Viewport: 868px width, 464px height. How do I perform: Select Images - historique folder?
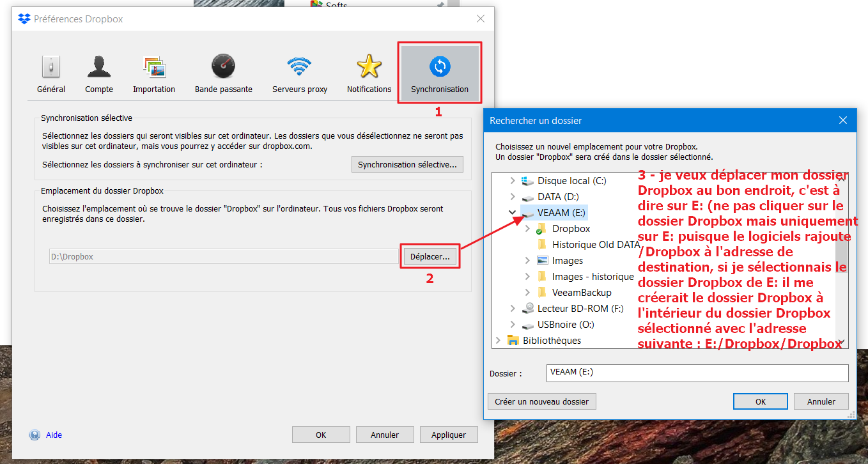tap(593, 276)
